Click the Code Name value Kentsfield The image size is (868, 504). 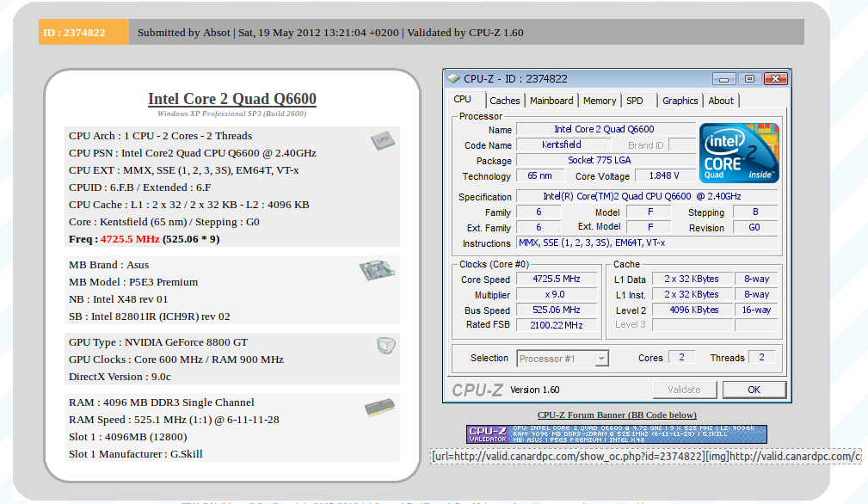(563, 144)
